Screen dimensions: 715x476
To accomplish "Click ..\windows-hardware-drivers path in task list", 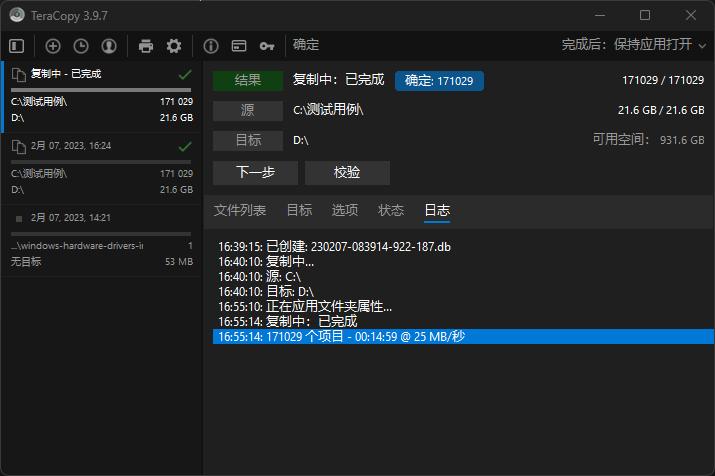I will click(x=77, y=246).
